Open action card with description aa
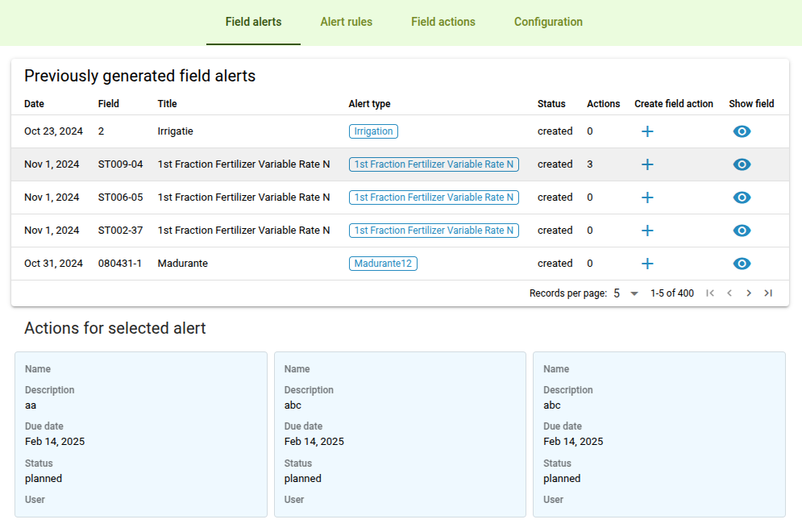 click(141, 434)
